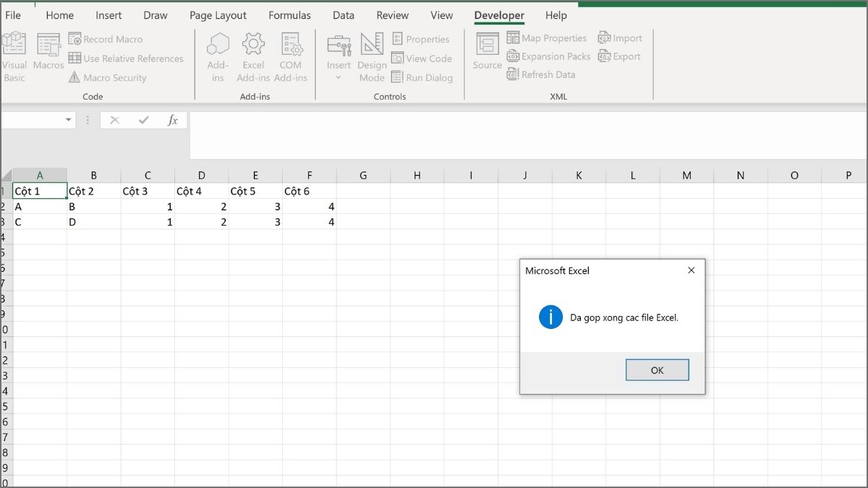Click the formula bar Cancel icon
The width and height of the screenshot is (868, 488).
114,120
